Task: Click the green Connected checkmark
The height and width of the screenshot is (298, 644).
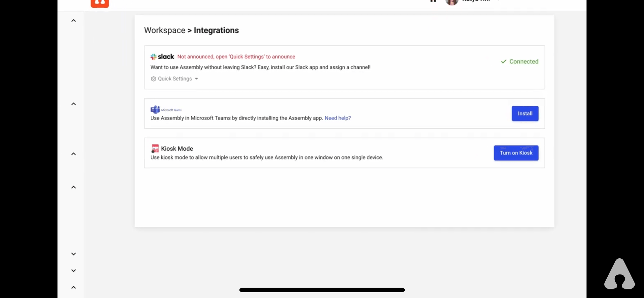Action: [x=504, y=62]
